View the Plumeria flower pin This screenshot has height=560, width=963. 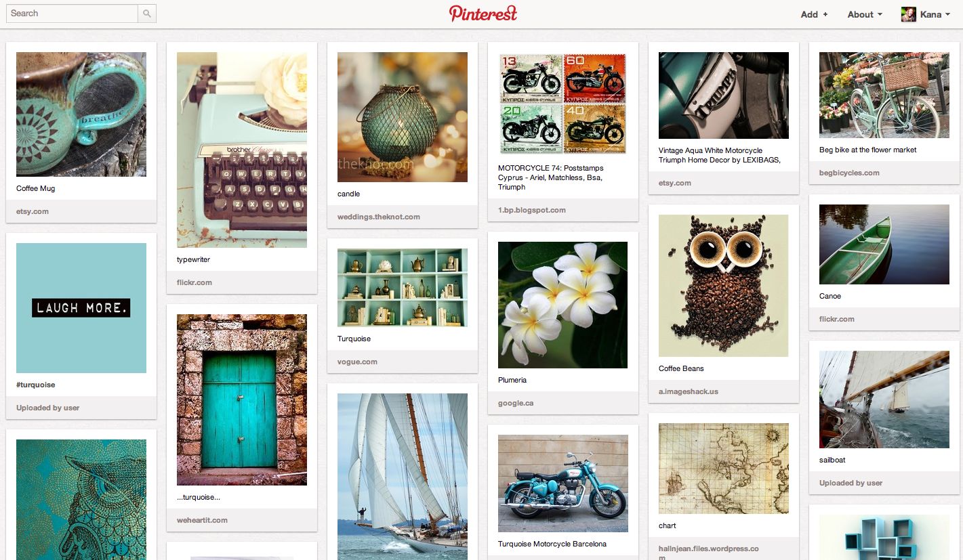(x=563, y=305)
